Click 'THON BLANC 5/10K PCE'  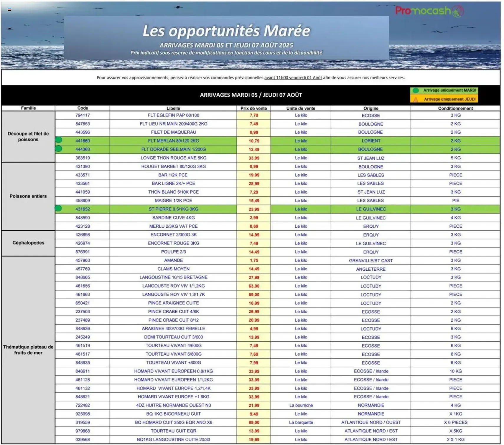(x=173, y=192)
